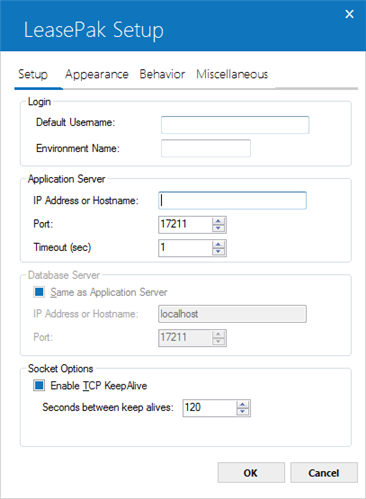Click the Default Username label
The height and width of the screenshot is (499, 366).
[x=76, y=122]
